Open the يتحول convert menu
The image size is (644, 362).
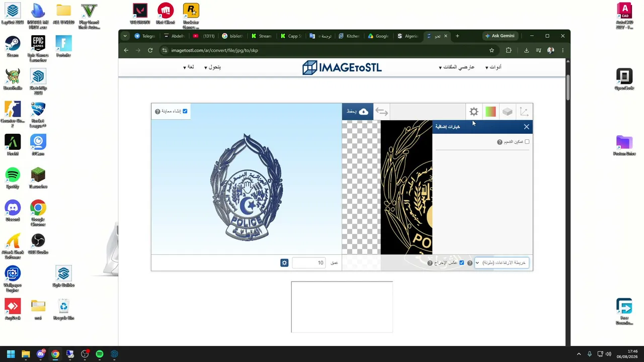(x=212, y=67)
